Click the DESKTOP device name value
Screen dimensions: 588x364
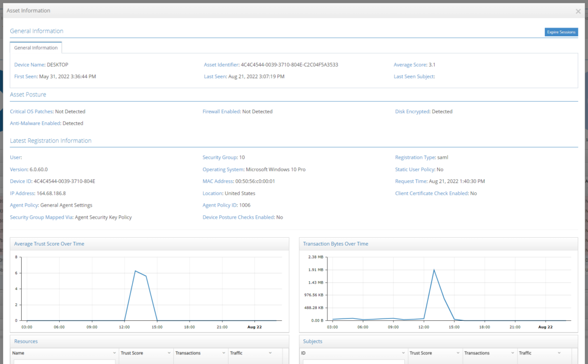[57, 64]
